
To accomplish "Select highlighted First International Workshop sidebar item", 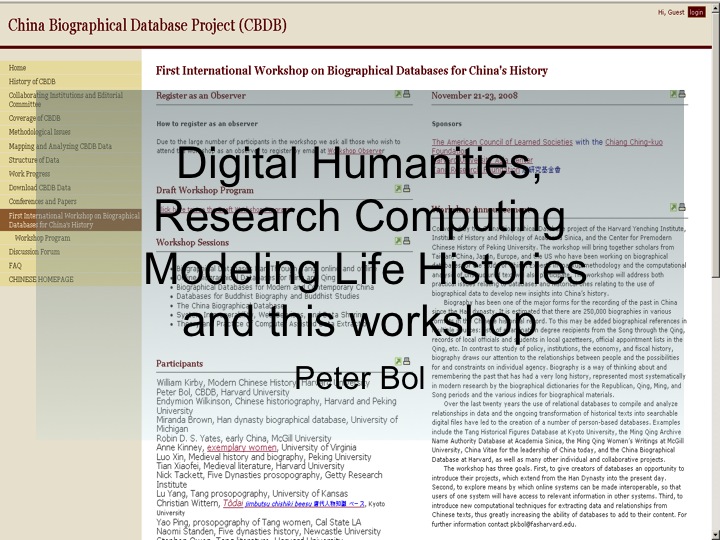I will (x=73, y=220).
